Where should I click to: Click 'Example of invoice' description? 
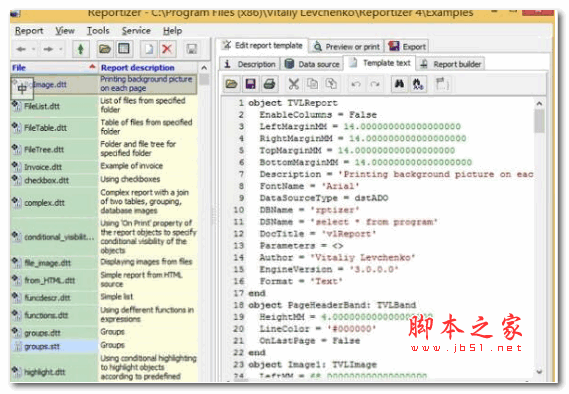pyautogui.click(x=131, y=166)
